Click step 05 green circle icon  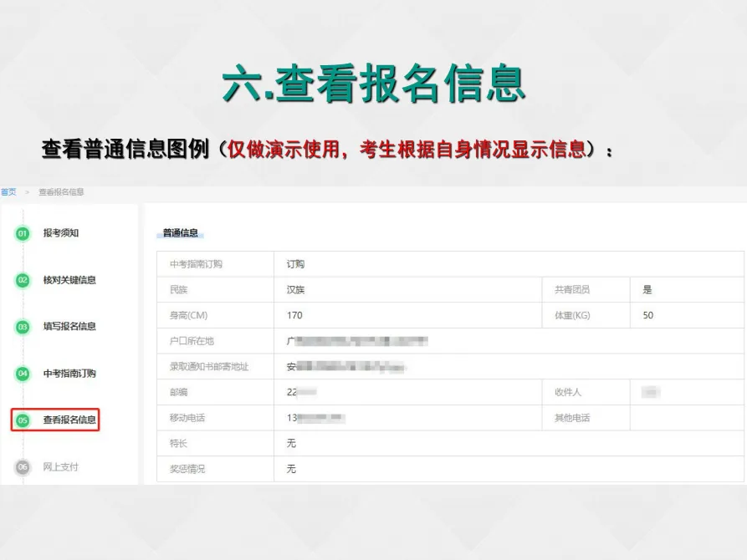click(x=23, y=420)
